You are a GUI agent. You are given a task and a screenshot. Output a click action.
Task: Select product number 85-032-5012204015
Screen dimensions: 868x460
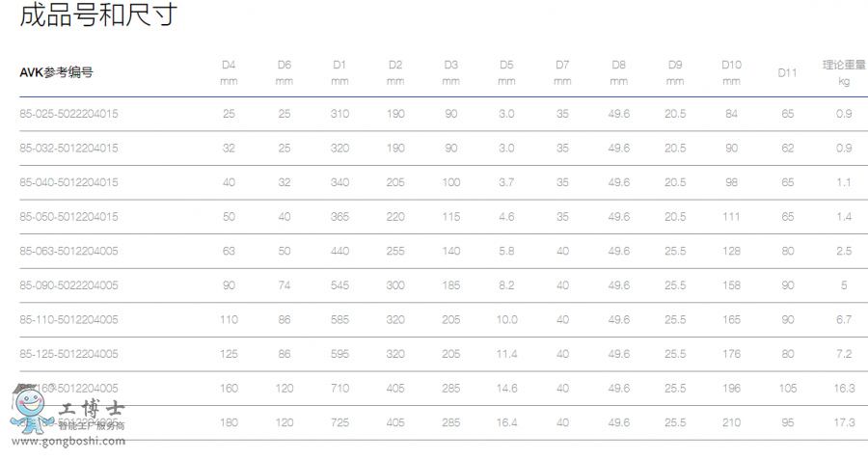(69, 149)
